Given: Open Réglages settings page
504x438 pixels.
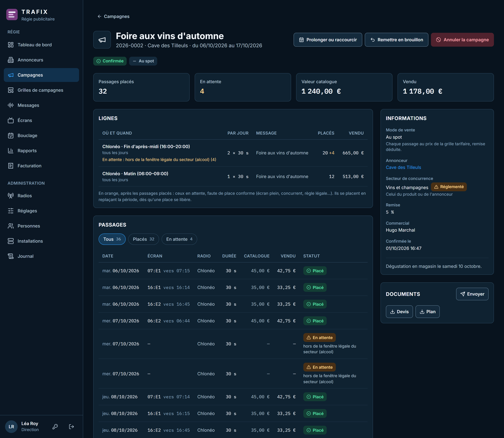Looking at the screenshot, I should (x=41, y=211).
